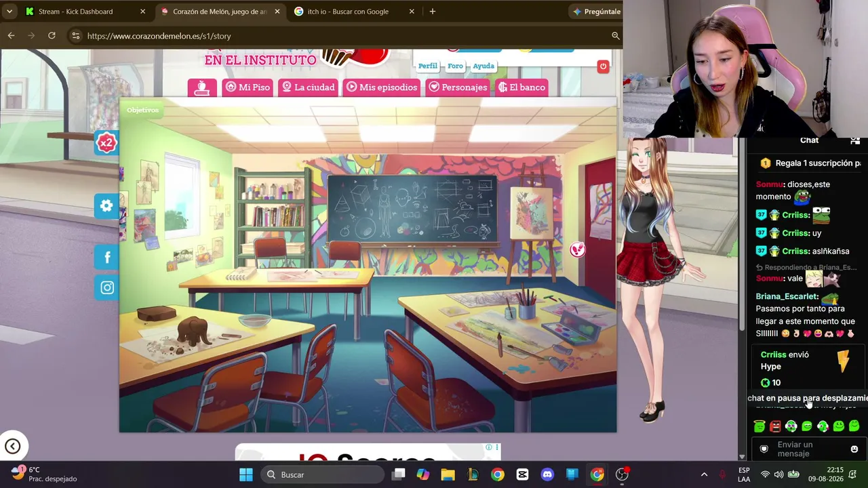868x488 pixels.
Task: Click the Pregúntale button in browser
Action: click(x=597, y=12)
